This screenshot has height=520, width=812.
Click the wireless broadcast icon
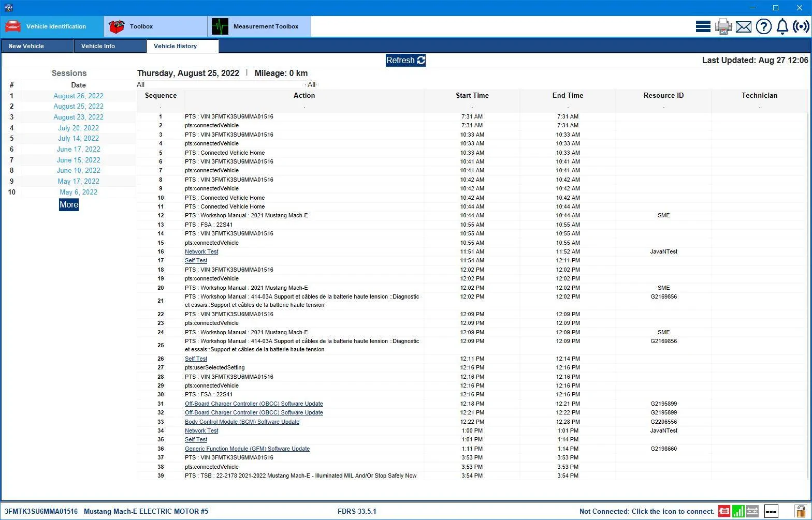point(801,26)
